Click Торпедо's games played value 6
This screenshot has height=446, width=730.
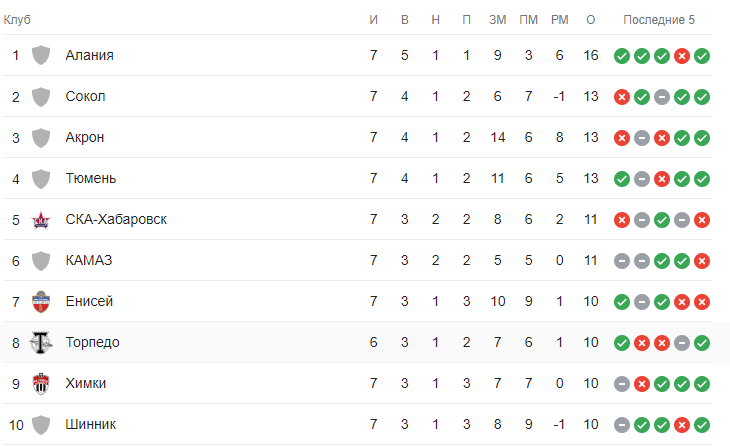374,342
